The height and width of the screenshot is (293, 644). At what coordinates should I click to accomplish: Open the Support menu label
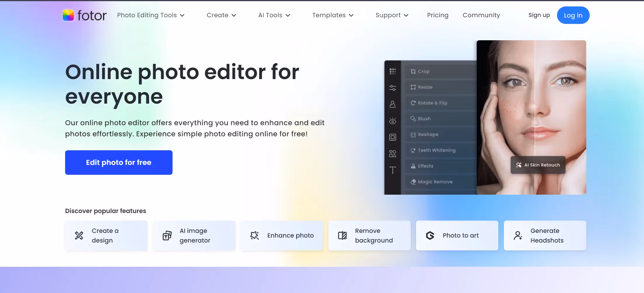click(x=388, y=15)
